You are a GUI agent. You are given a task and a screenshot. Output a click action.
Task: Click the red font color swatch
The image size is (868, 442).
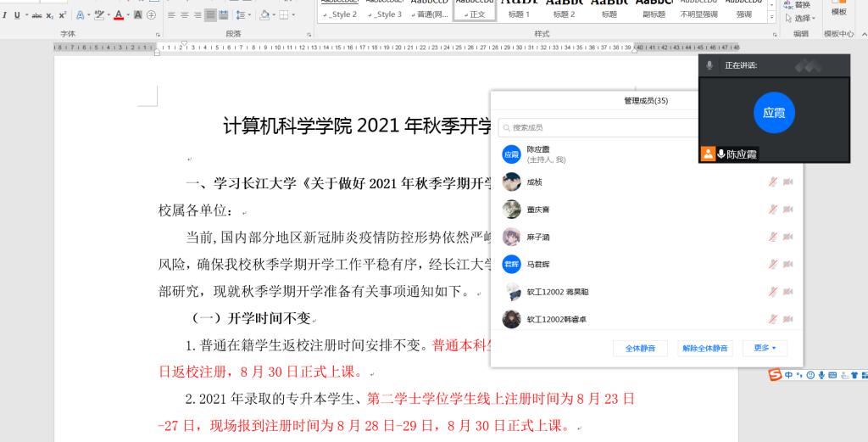[119, 15]
